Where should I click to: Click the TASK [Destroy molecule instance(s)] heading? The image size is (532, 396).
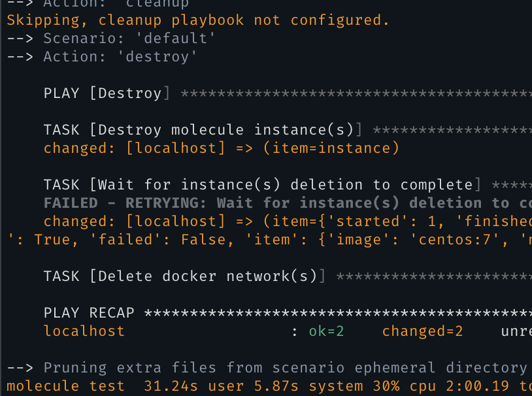(x=203, y=130)
